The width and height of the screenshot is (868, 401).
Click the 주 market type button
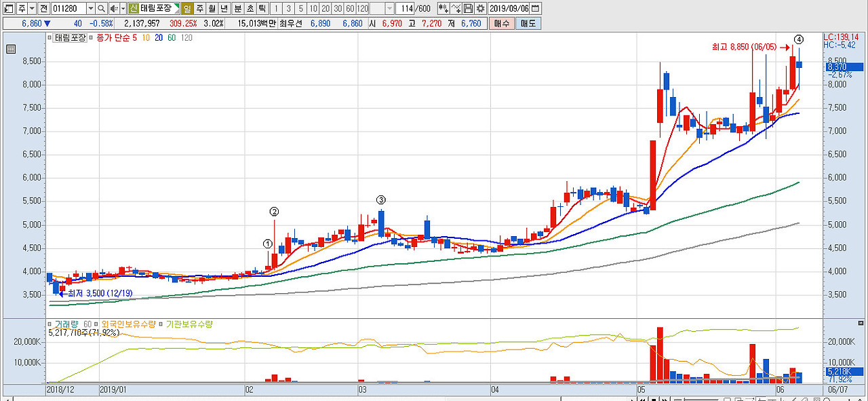pos(22,9)
